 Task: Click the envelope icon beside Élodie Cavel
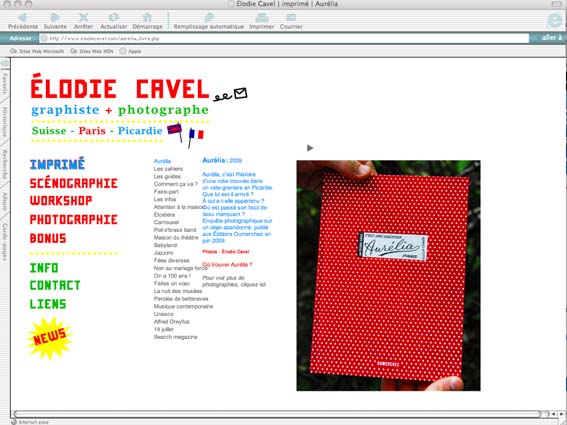tap(240, 93)
